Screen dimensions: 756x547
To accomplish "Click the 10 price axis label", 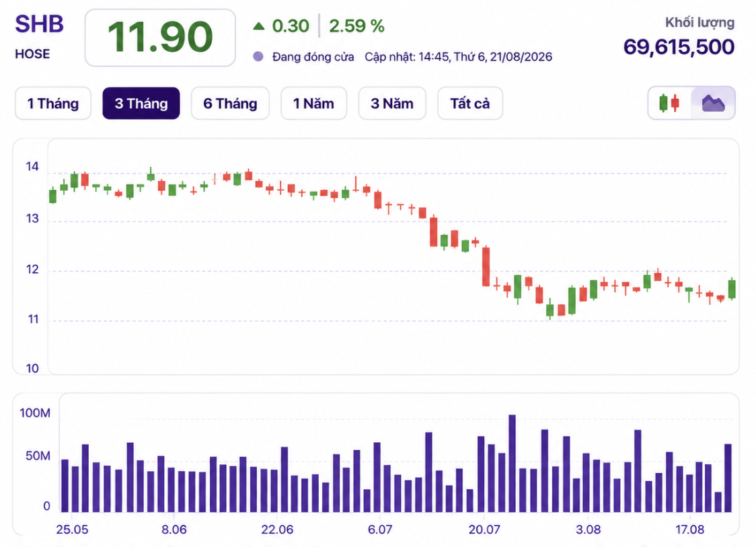I will click(x=32, y=368).
